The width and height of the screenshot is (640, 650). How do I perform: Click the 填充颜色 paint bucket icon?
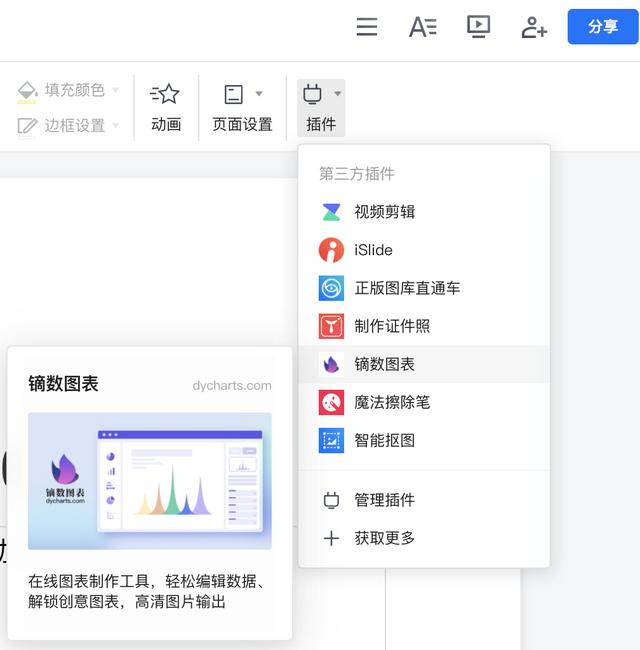click(x=27, y=91)
